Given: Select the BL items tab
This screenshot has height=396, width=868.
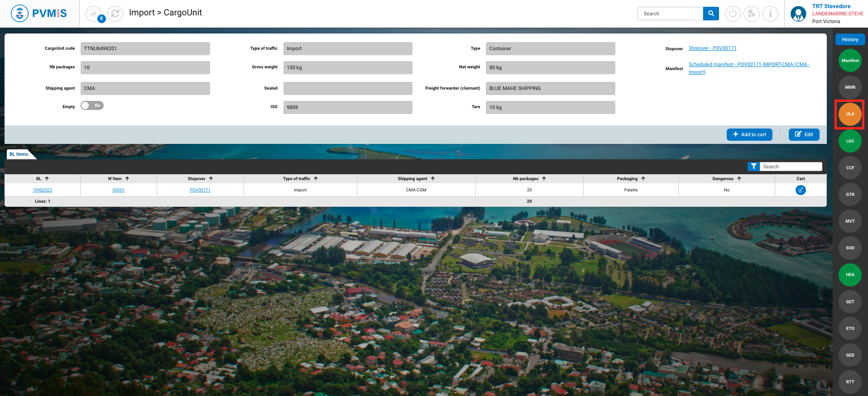Looking at the screenshot, I should [x=19, y=154].
